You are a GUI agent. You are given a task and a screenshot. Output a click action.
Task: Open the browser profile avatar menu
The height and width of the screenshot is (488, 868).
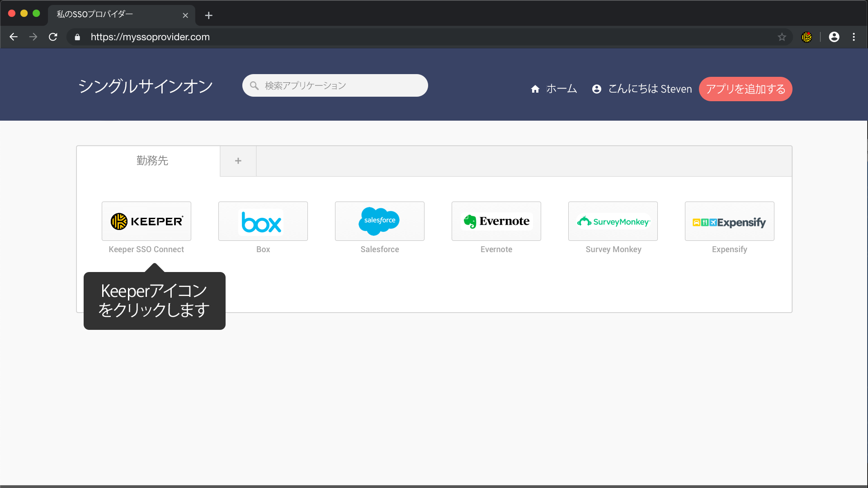point(834,37)
